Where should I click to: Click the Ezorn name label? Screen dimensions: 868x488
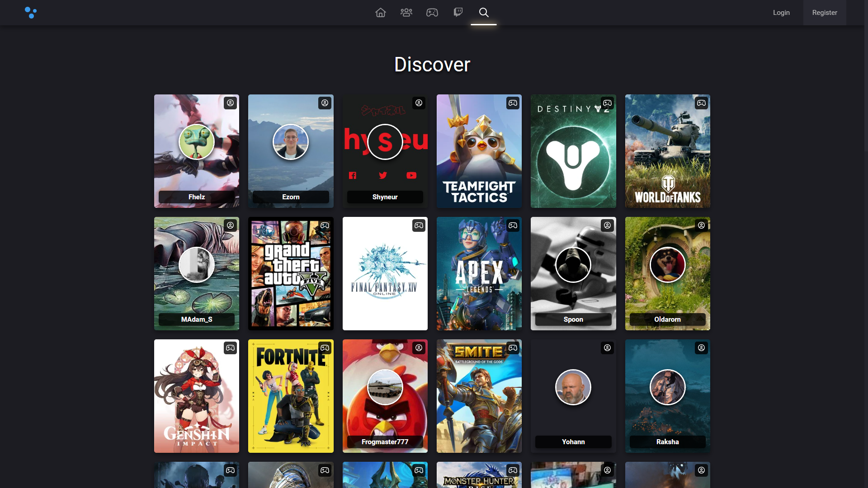coord(291,197)
